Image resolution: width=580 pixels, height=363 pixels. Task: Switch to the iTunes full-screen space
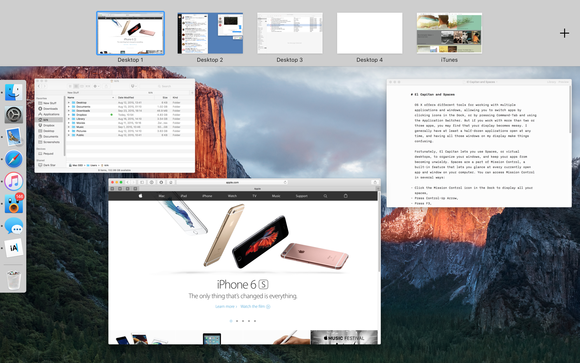tap(449, 33)
